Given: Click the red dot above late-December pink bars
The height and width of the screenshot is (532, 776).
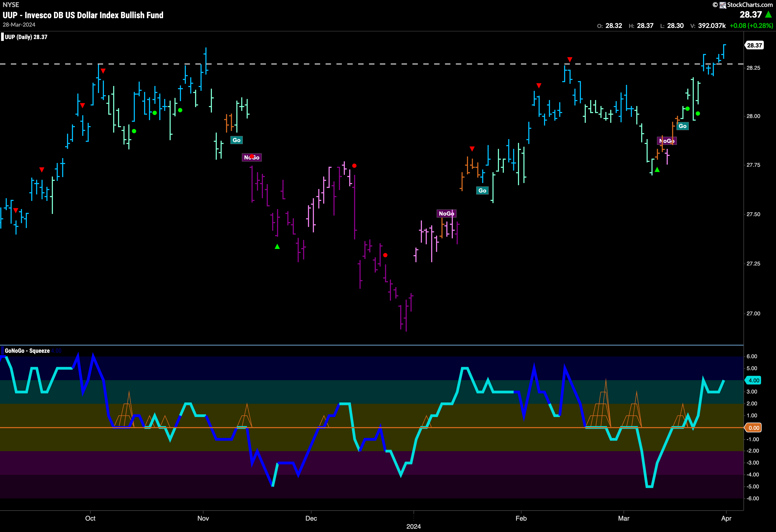Looking at the screenshot, I should 354,166.
